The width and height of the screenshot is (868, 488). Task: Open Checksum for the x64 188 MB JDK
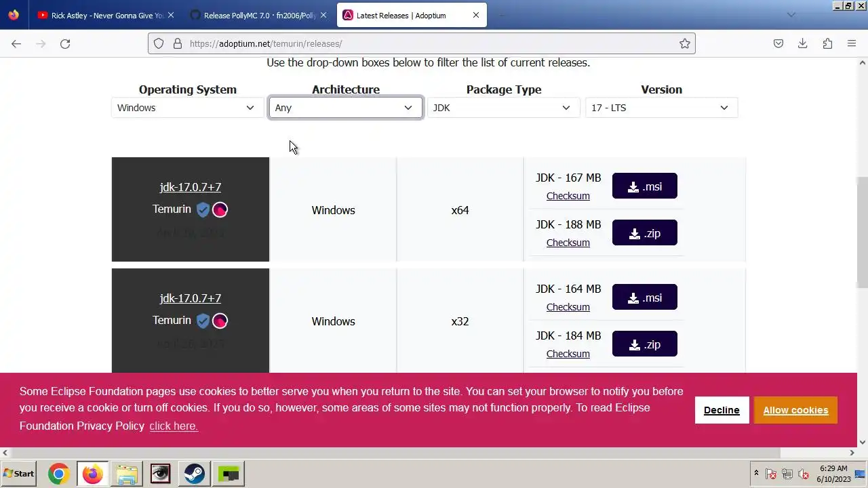[x=568, y=243]
